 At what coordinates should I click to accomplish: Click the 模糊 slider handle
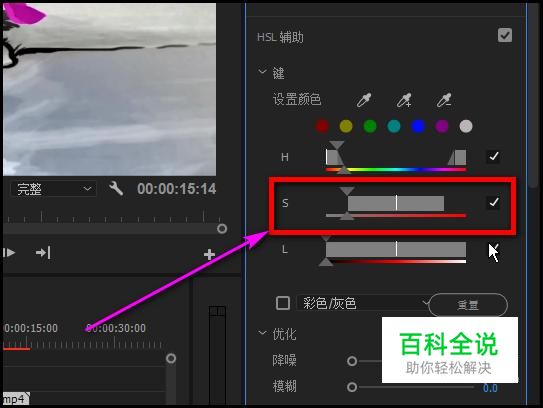pos(352,387)
